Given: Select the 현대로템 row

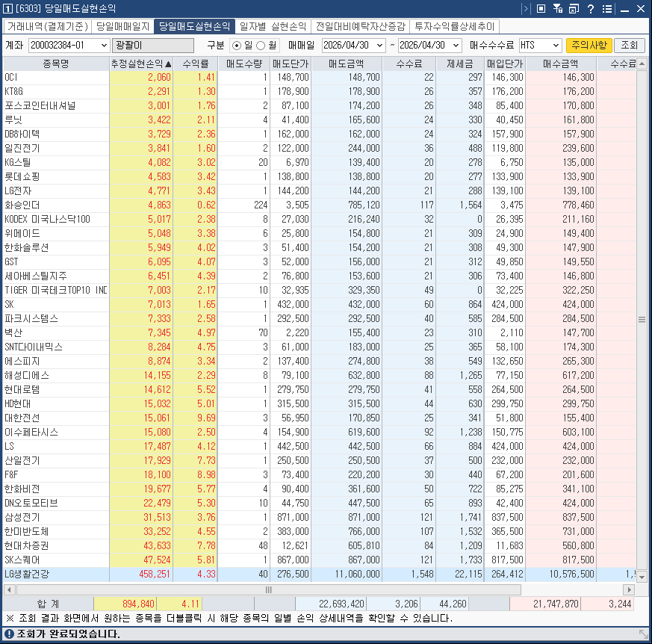Looking at the screenshot, I should click(320, 389).
